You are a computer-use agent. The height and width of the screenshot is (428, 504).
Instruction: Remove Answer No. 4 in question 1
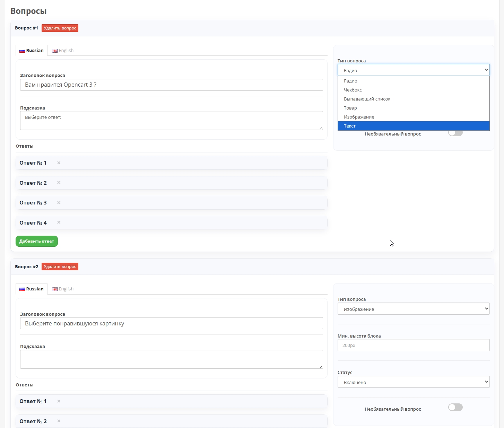coord(59,222)
